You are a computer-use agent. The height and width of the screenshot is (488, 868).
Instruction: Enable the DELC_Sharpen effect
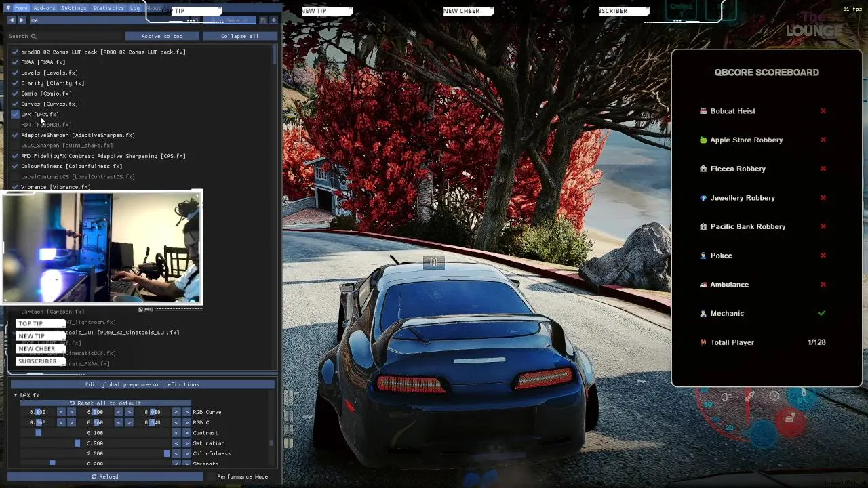pos(15,146)
